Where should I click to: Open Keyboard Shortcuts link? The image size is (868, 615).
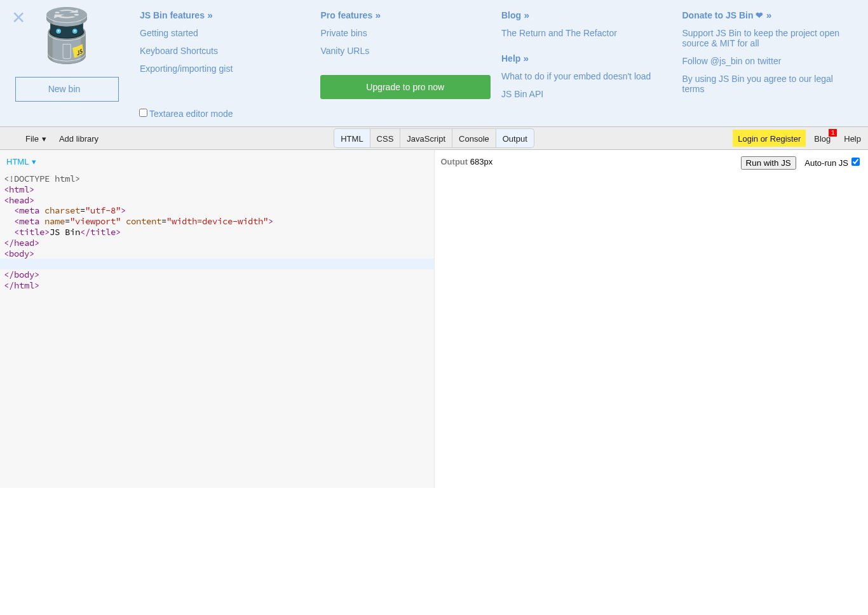coord(179,51)
